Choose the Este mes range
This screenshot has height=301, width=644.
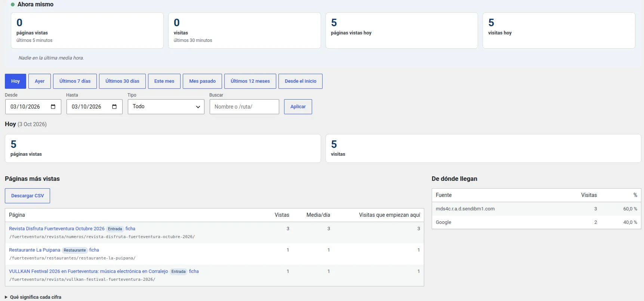[x=164, y=81]
